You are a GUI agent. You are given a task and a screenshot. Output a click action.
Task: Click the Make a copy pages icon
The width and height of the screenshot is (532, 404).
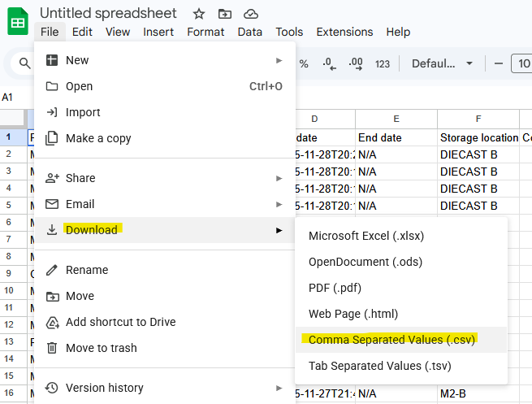[x=51, y=138]
